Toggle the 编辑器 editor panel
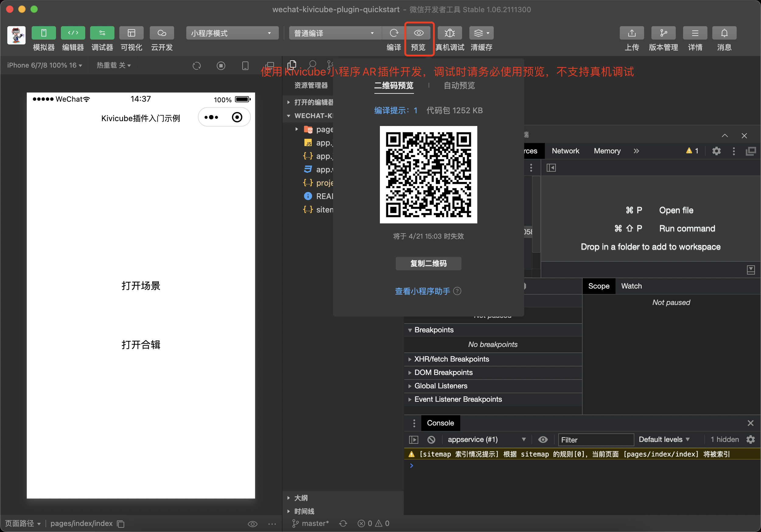 click(x=73, y=33)
